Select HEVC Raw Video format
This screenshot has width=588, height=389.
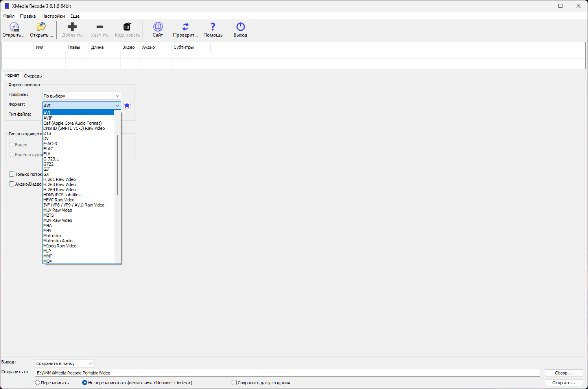pos(78,200)
